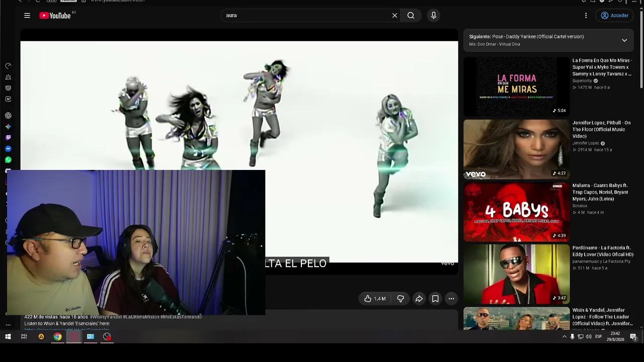Visit the Jennifer Lopez channel name
The width and height of the screenshot is (644, 362).
tap(586, 143)
